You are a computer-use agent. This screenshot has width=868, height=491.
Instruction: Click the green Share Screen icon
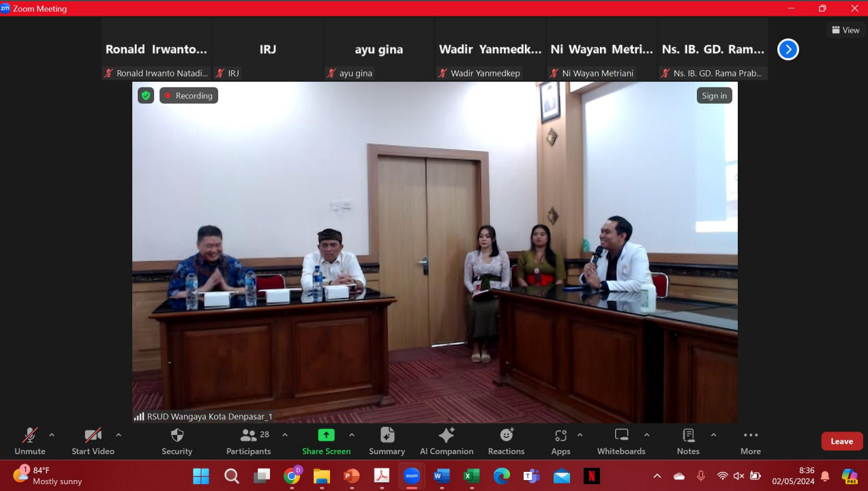[x=326, y=436]
